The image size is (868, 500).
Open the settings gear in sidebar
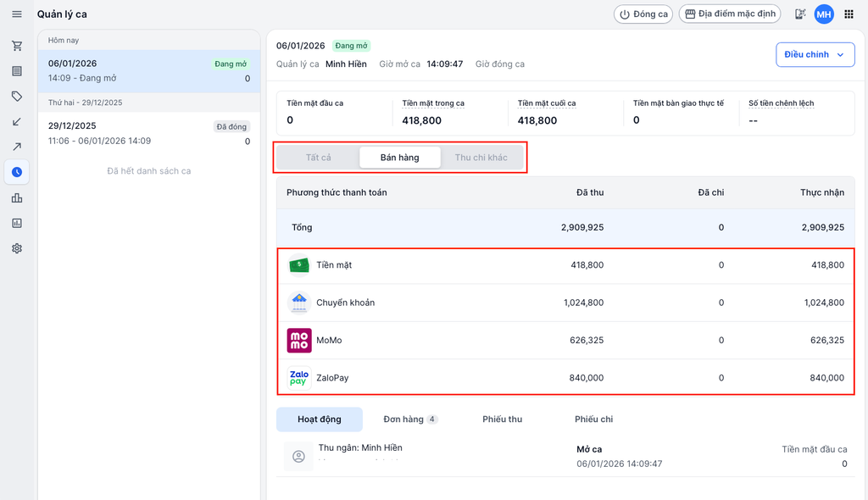[17, 249]
